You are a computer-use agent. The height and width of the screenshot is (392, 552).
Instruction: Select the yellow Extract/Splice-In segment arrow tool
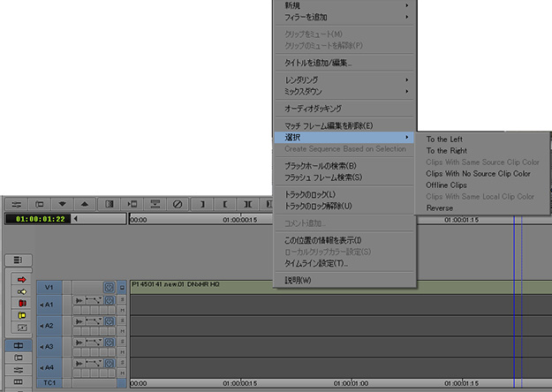21,291
